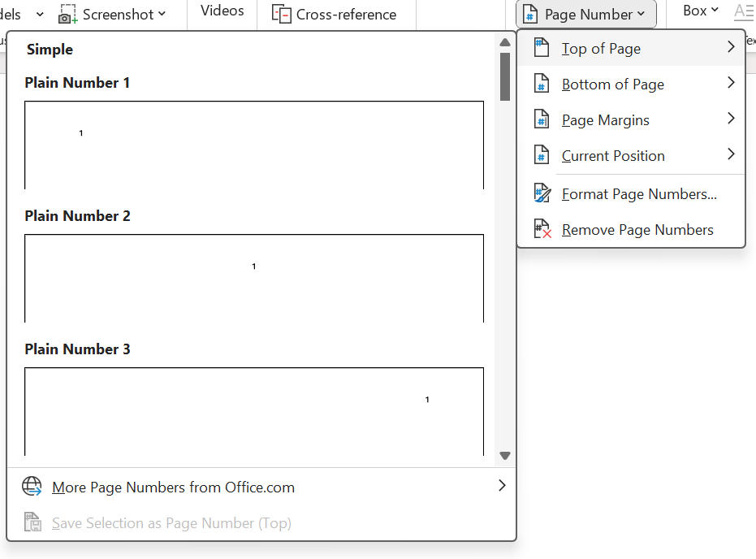
Task: Open Format Page Numbers dialog
Action: 631,193
